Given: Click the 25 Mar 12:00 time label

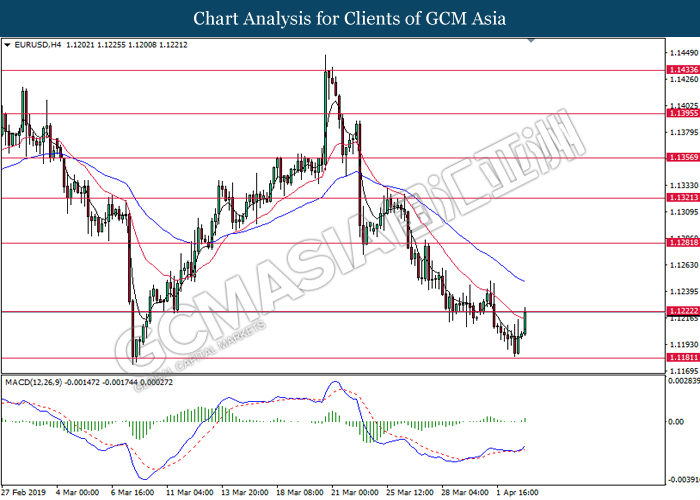Looking at the screenshot, I should [x=410, y=492].
